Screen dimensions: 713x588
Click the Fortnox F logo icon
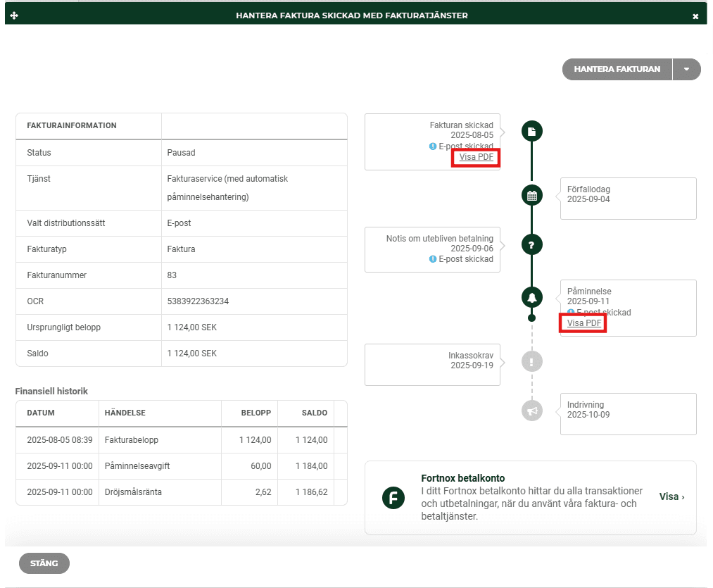(393, 497)
